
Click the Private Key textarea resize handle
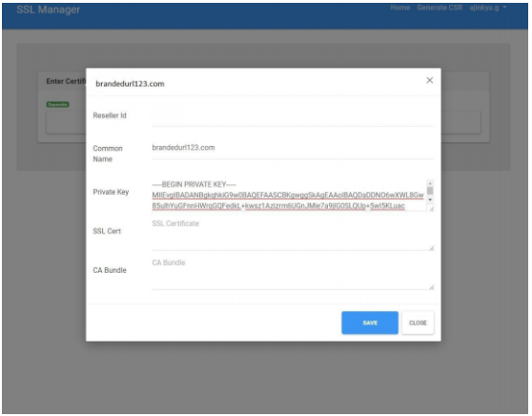(x=431, y=209)
